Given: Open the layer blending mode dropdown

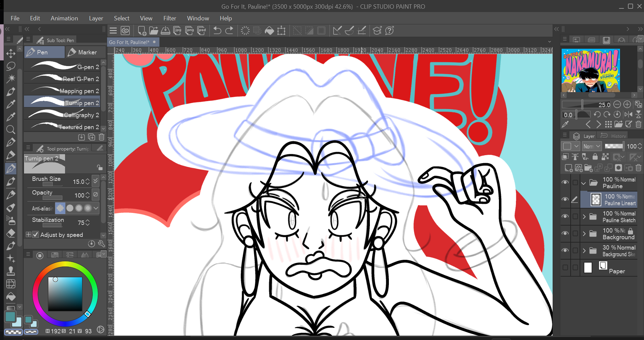Looking at the screenshot, I should point(592,146).
